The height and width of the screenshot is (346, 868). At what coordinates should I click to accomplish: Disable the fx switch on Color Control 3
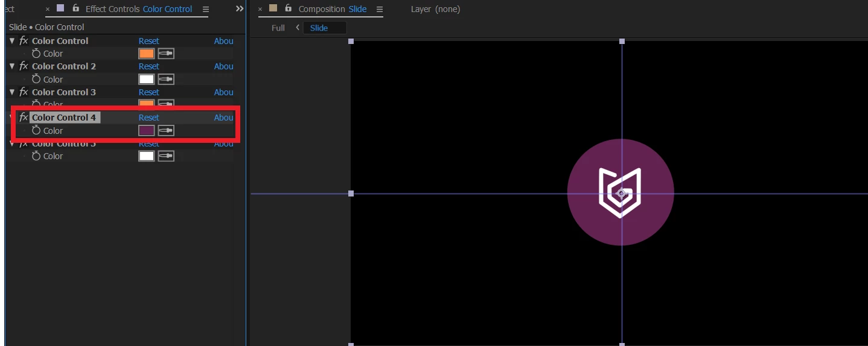tap(24, 92)
